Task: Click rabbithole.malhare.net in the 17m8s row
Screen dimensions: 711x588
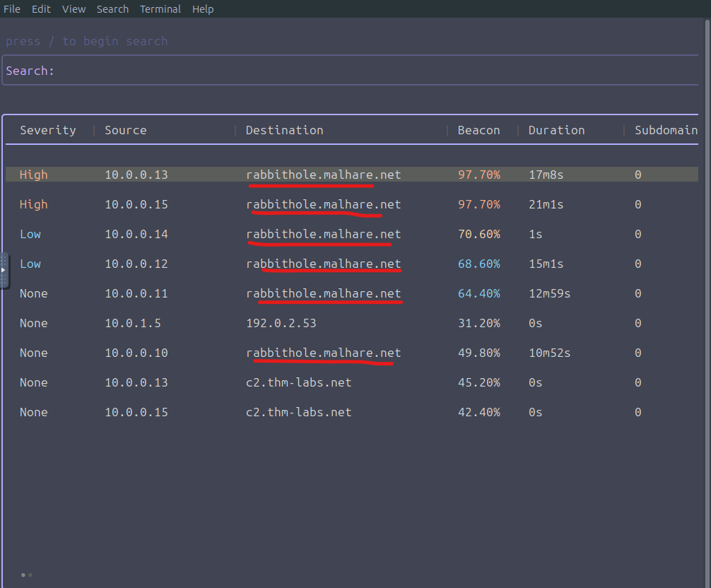Action: pos(323,175)
